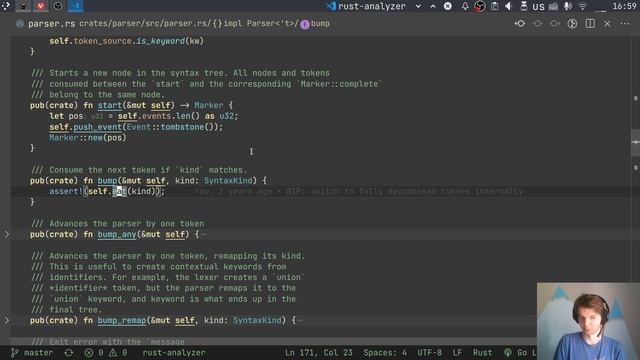640x360 pixels.
Task: Click the VS Code rust-analyzer window title
Action: (366, 6)
